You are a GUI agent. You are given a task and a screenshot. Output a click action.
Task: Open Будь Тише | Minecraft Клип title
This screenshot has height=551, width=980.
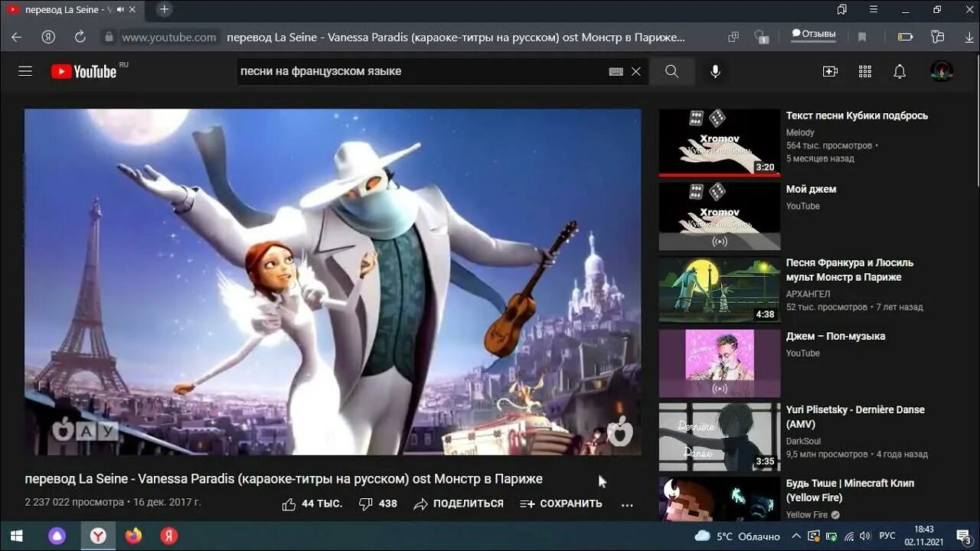(850, 490)
